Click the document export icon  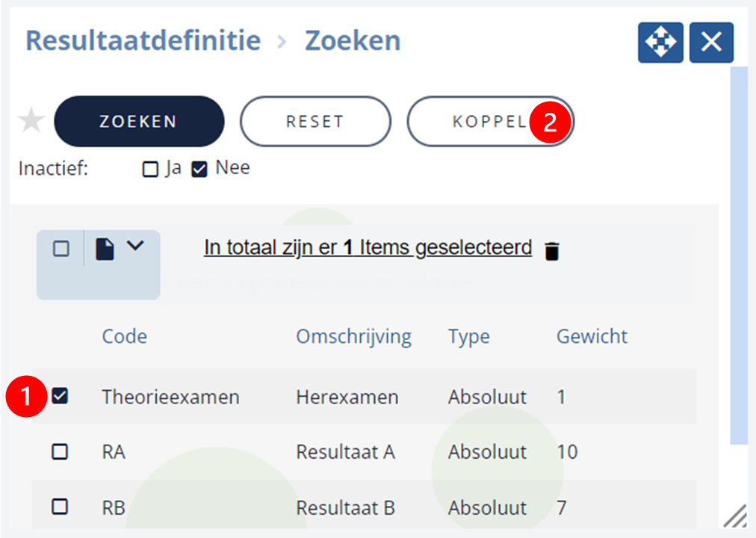click(105, 249)
